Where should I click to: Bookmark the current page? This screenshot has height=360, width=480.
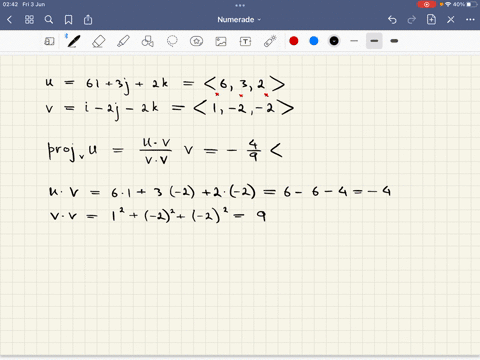point(68,20)
